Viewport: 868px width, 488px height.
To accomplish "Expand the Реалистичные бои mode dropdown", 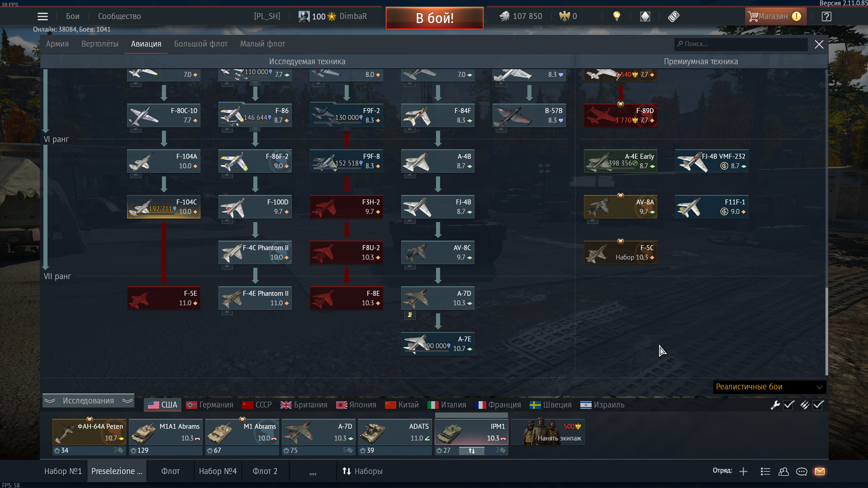I will (x=769, y=387).
